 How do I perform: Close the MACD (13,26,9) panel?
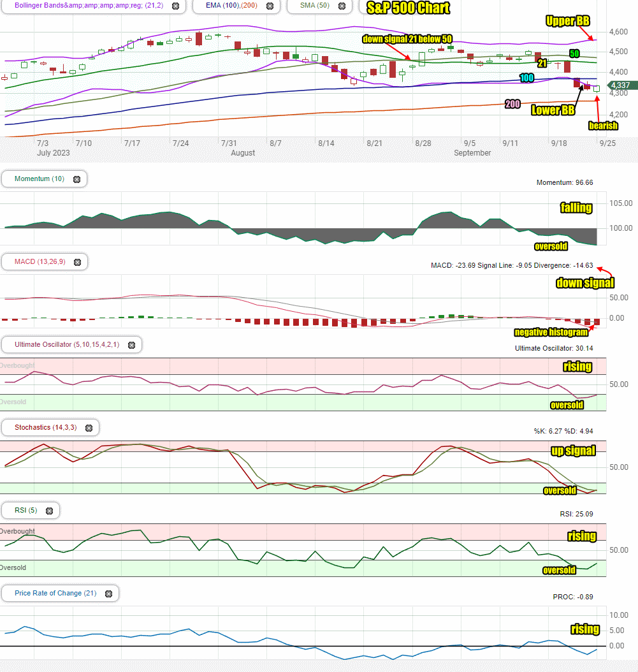78,262
